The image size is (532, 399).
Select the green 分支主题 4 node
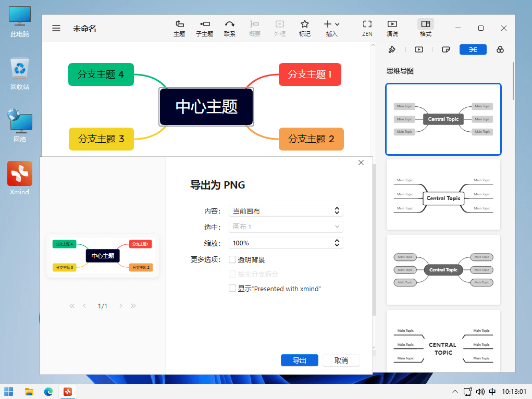(x=101, y=74)
